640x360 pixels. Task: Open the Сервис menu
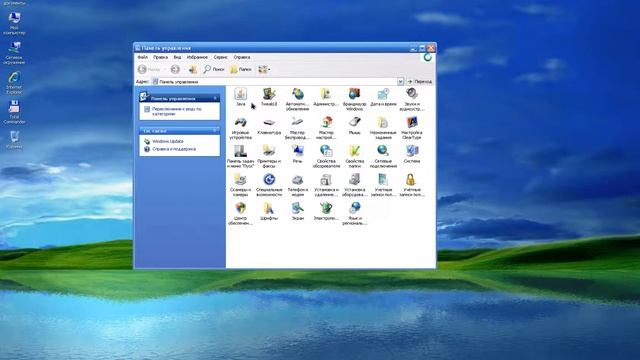[x=220, y=57]
